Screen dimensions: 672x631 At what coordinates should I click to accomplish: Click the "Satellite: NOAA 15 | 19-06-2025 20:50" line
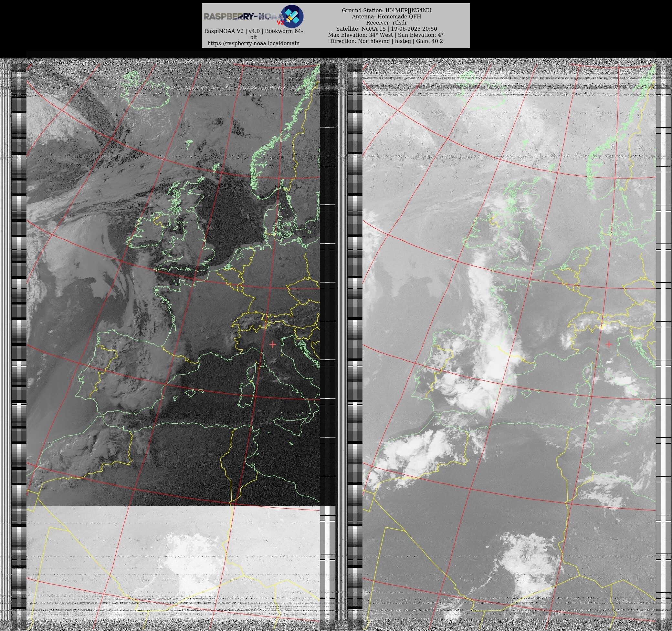click(x=386, y=29)
